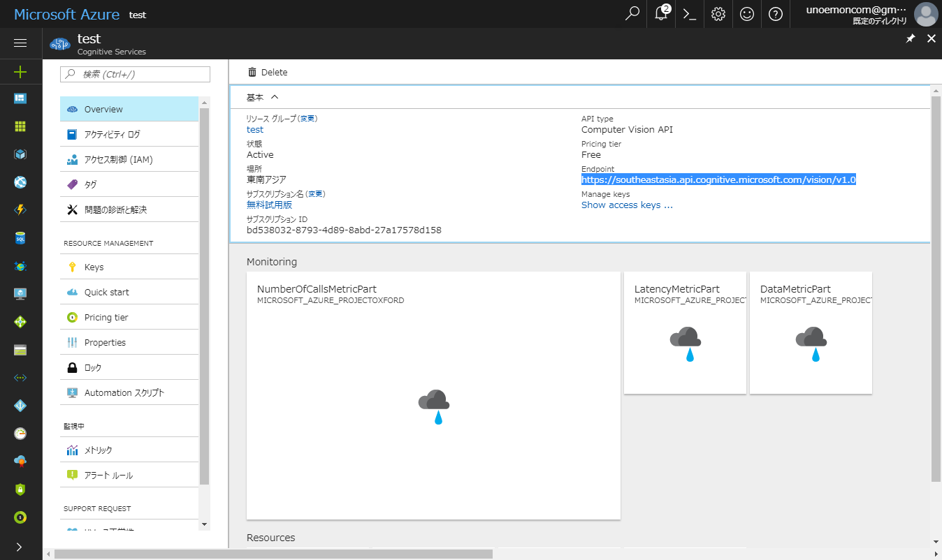Send feedback using the smiley icon

pyautogui.click(x=746, y=14)
